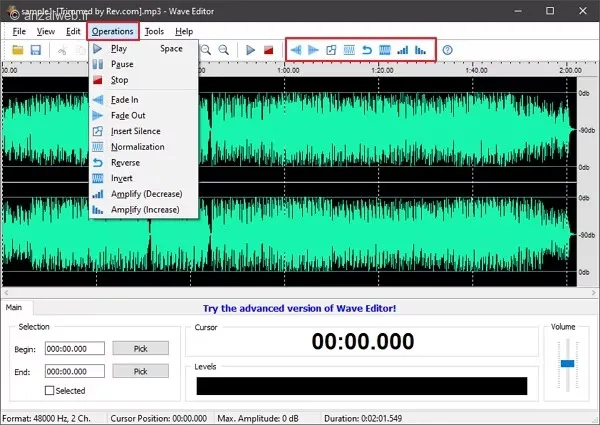
Task: Click the Reverse toolbar icon
Action: point(367,50)
